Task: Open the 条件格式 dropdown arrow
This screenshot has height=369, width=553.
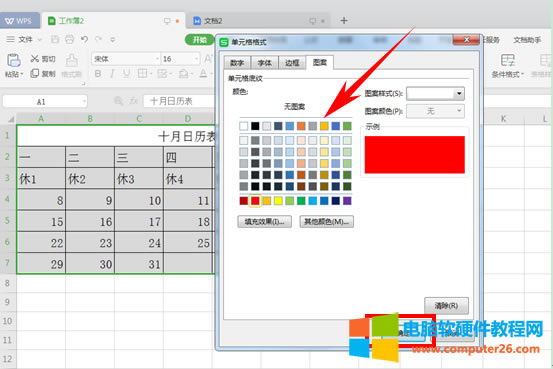Action: (522, 74)
